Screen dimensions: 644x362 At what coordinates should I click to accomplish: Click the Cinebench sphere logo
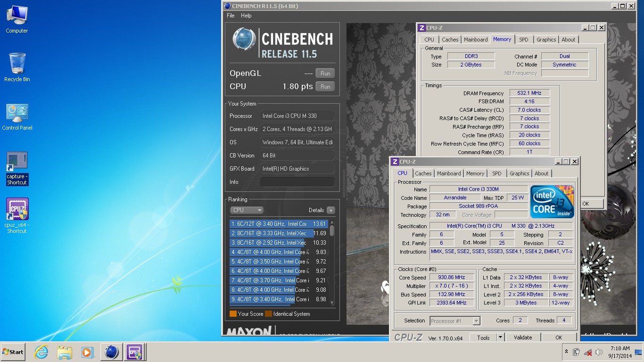244,39
